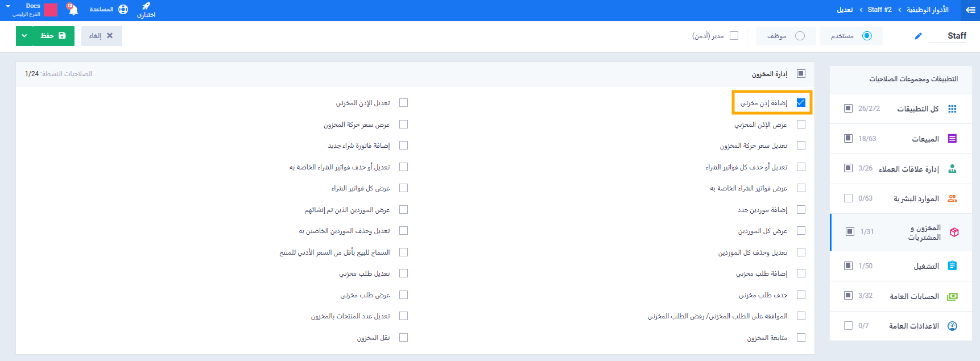Select the موظف radio button
The image size is (980, 361).
800,36
